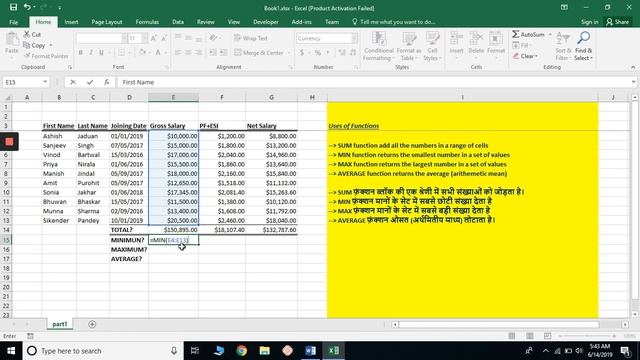
Task: Click the Find & Select magnifier
Action: point(584,38)
